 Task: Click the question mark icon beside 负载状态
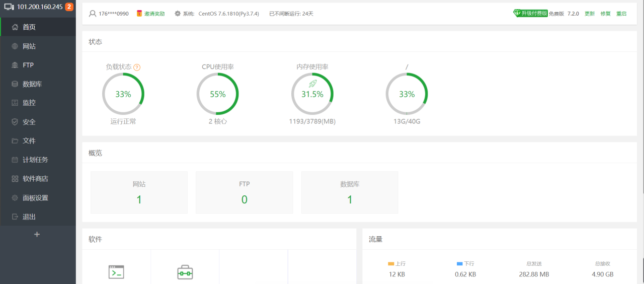click(x=137, y=67)
